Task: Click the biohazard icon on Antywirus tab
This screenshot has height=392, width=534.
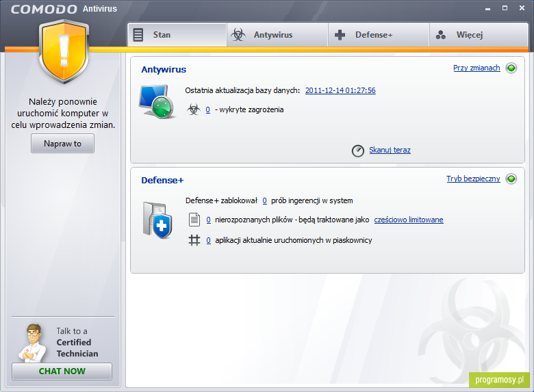Action: [x=238, y=35]
